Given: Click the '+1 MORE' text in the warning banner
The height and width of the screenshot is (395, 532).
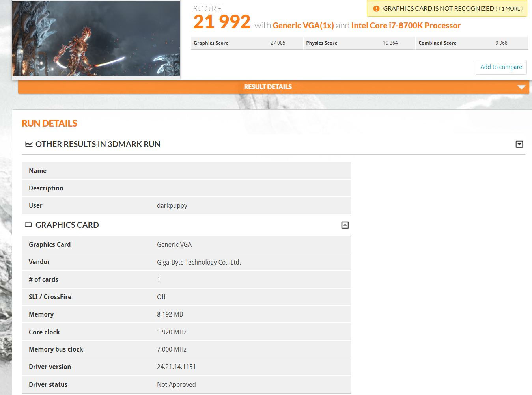Looking at the screenshot, I should (509, 9).
